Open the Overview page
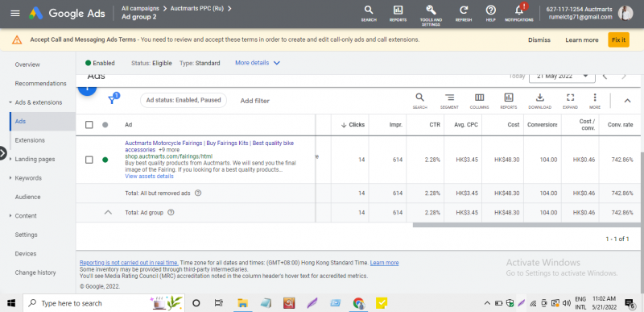The width and height of the screenshot is (644, 312). pos(27,64)
